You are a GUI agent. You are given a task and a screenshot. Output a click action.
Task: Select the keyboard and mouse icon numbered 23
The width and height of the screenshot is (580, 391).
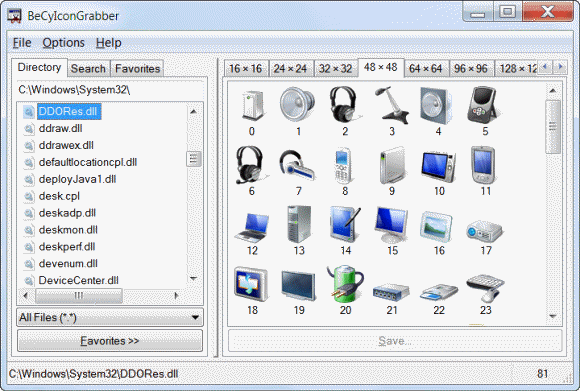(485, 289)
